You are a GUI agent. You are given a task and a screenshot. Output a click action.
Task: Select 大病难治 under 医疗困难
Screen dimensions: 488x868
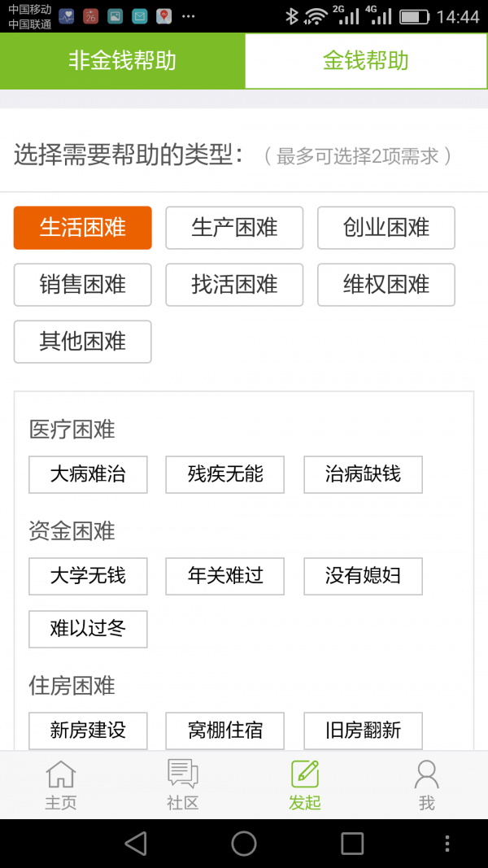87,474
